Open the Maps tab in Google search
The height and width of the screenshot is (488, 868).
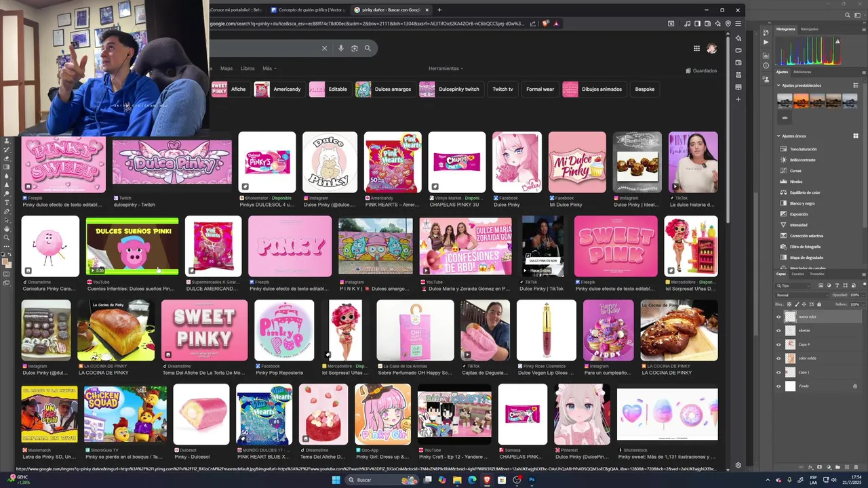click(x=226, y=68)
